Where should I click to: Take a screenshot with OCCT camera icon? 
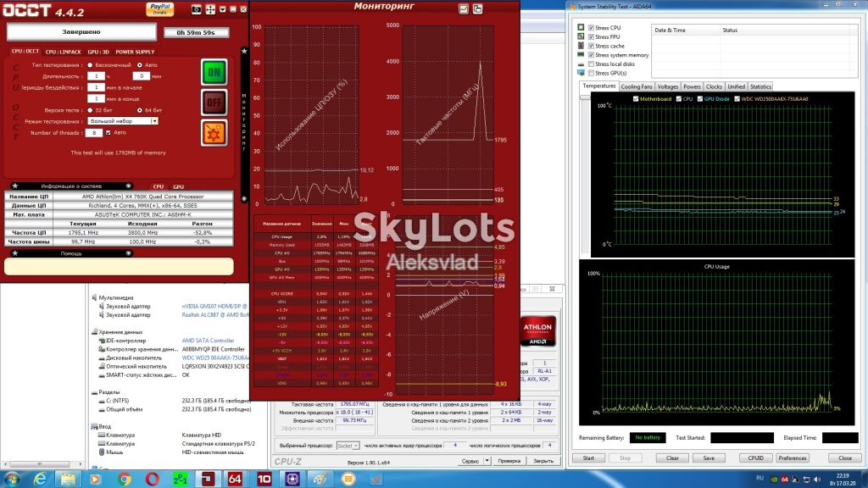(x=197, y=9)
